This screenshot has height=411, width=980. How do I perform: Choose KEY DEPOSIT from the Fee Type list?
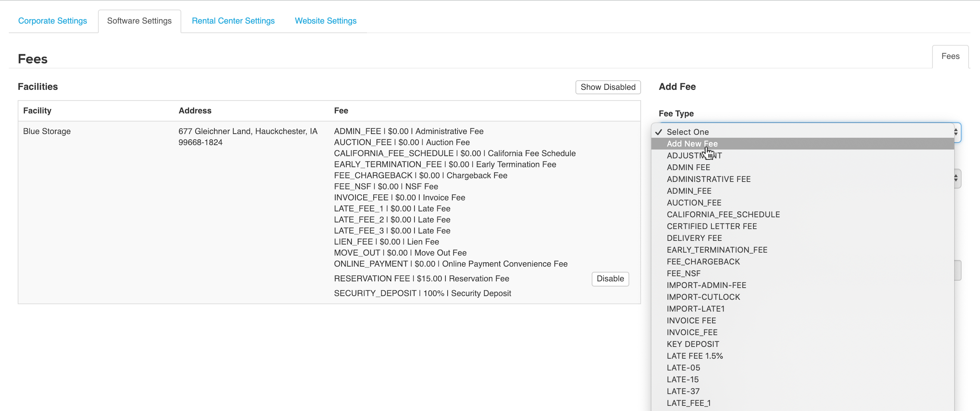pos(692,344)
